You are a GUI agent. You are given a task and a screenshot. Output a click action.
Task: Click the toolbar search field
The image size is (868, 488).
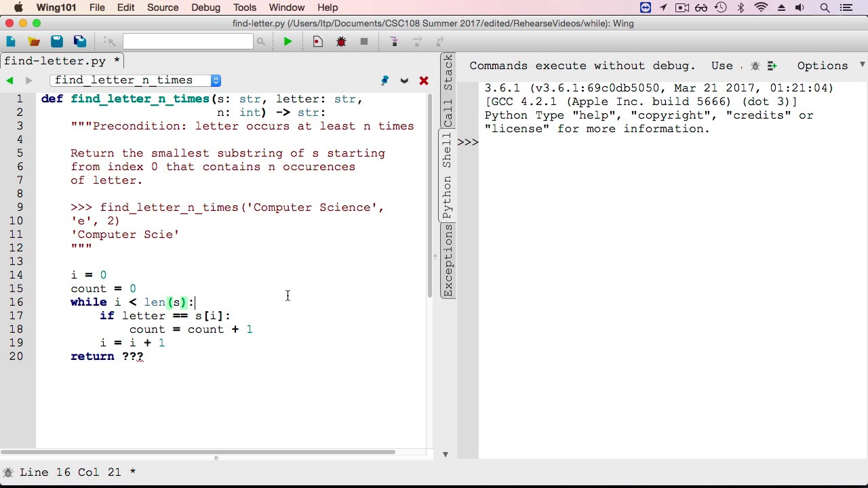188,42
